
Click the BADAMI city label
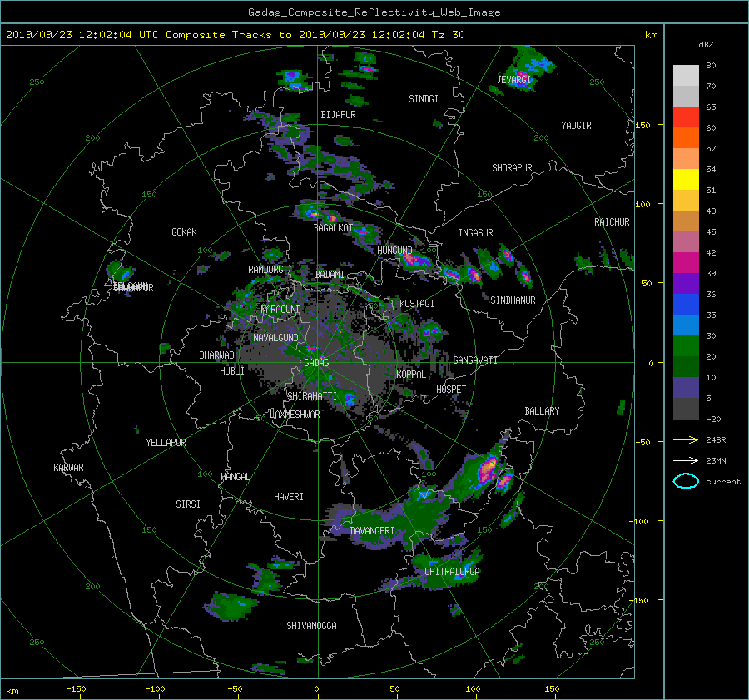tap(330, 275)
